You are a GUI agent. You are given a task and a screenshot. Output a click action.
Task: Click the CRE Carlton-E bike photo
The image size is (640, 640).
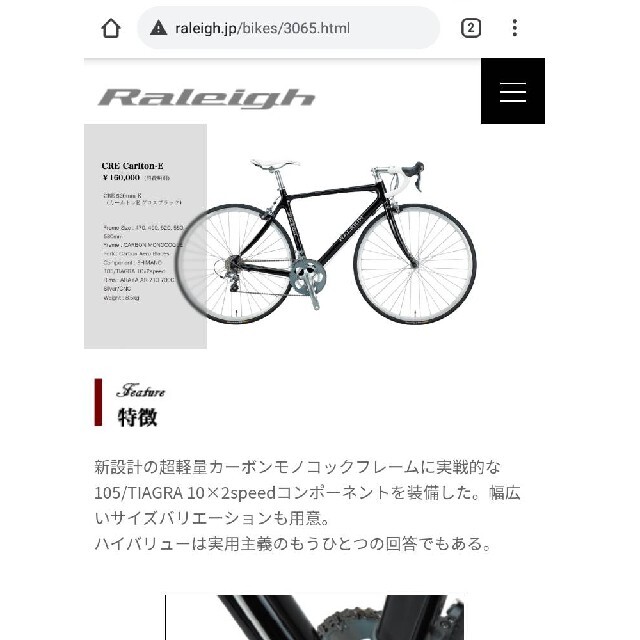[x=327, y=241]
